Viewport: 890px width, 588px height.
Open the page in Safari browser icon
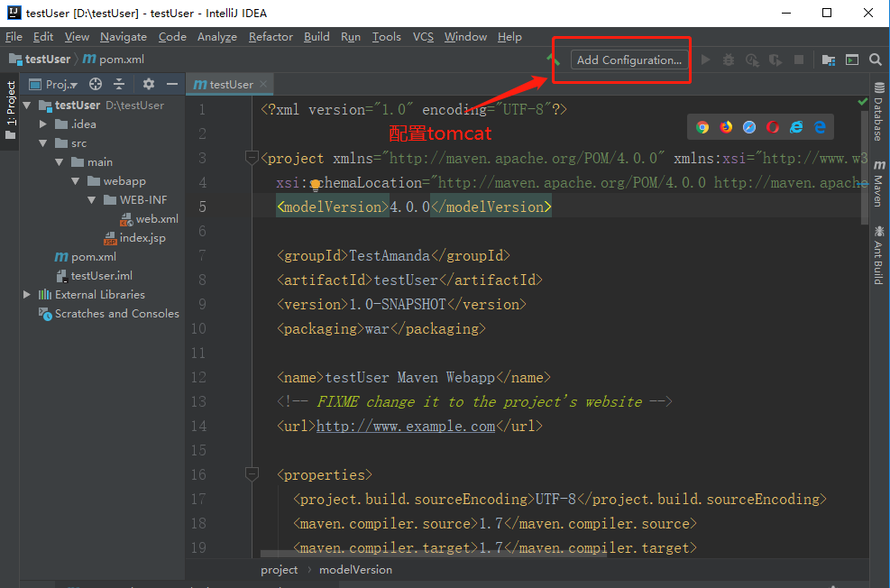click(x=749, y=127)
